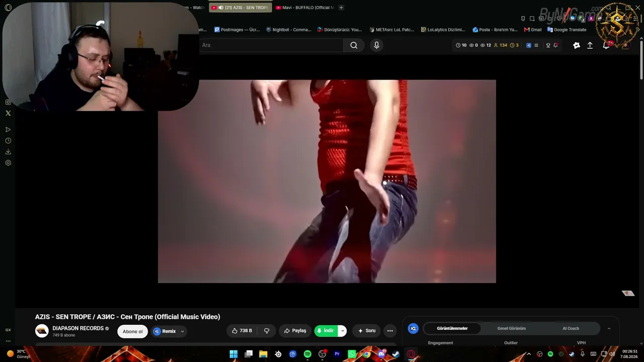
Task: Subscribe with the Abone ol button
Action: click(133, 331)
